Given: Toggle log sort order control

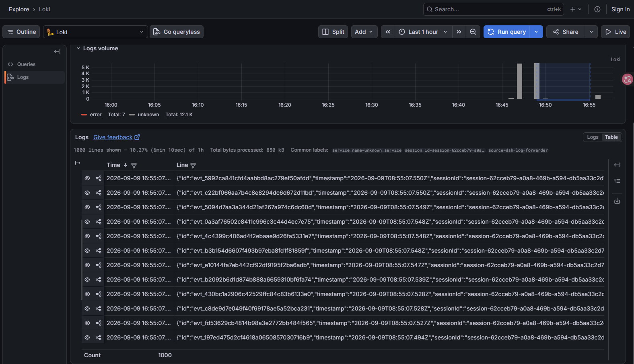Looking at the screenshot, I should click(x=617, y=181).
